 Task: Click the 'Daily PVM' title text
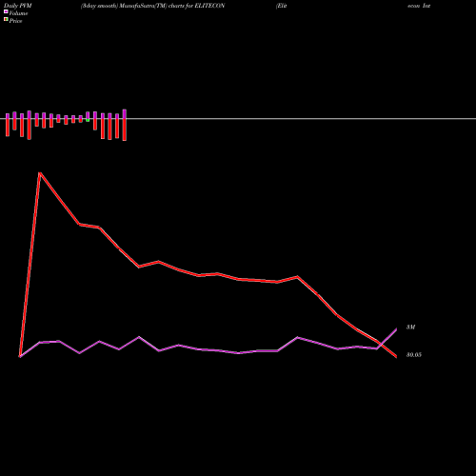coord(18,6)
